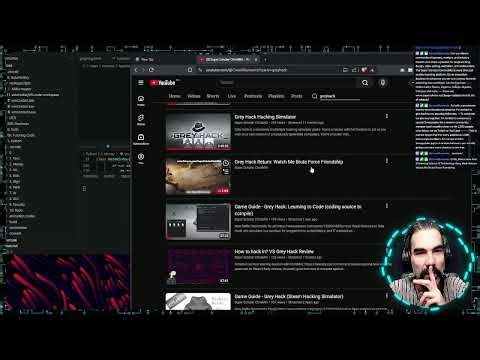Open Subscriptions in the YouTube mini sidebar

point(141,139)
